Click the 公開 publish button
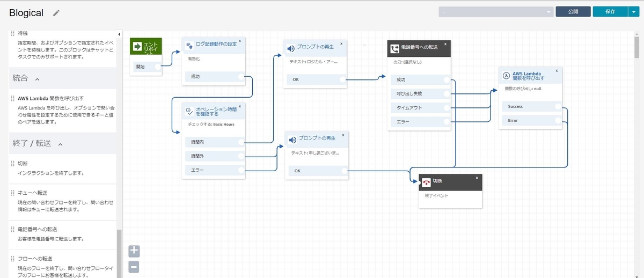Viewport: 644px width, 278px height. tap(573, 11)
